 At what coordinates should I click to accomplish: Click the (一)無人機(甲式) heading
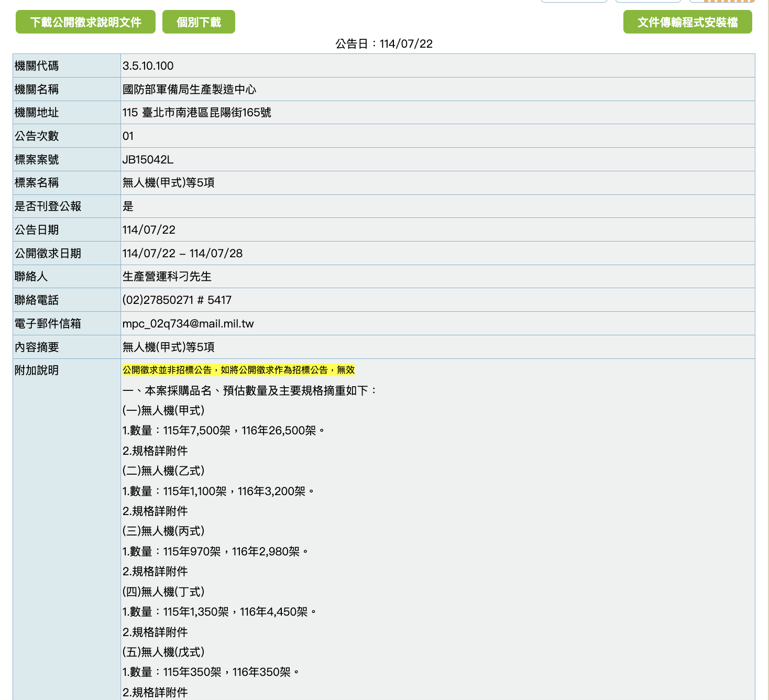pos(163,411)
